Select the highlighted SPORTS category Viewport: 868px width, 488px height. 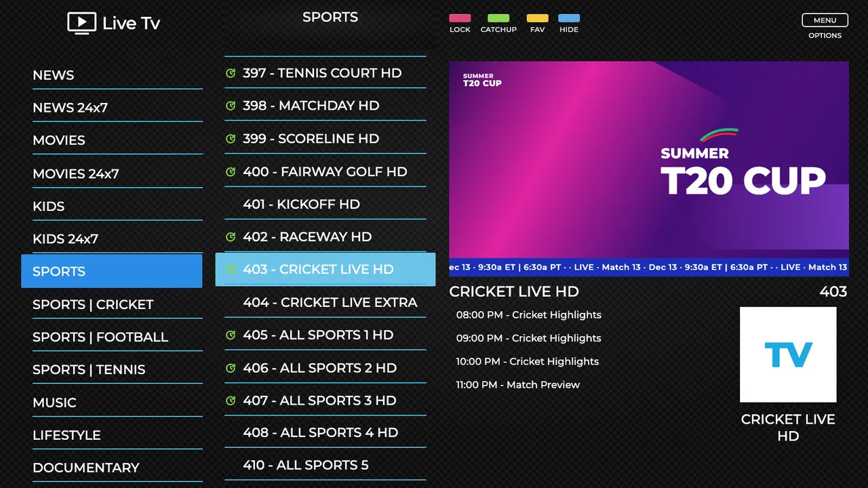(112, 271)
